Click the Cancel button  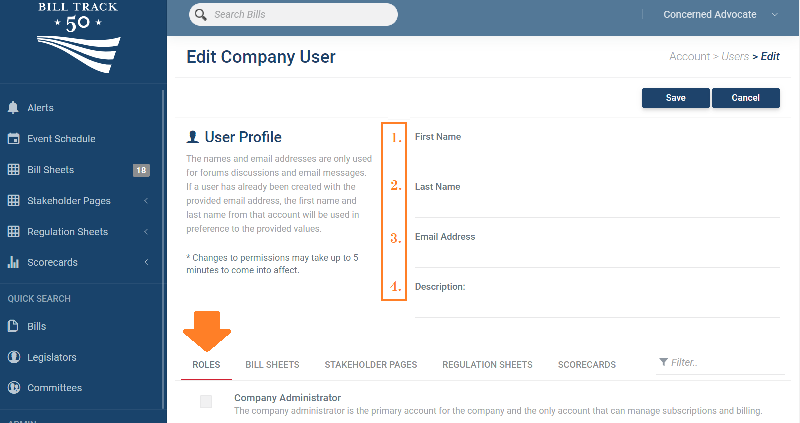[x=746, y=98]
